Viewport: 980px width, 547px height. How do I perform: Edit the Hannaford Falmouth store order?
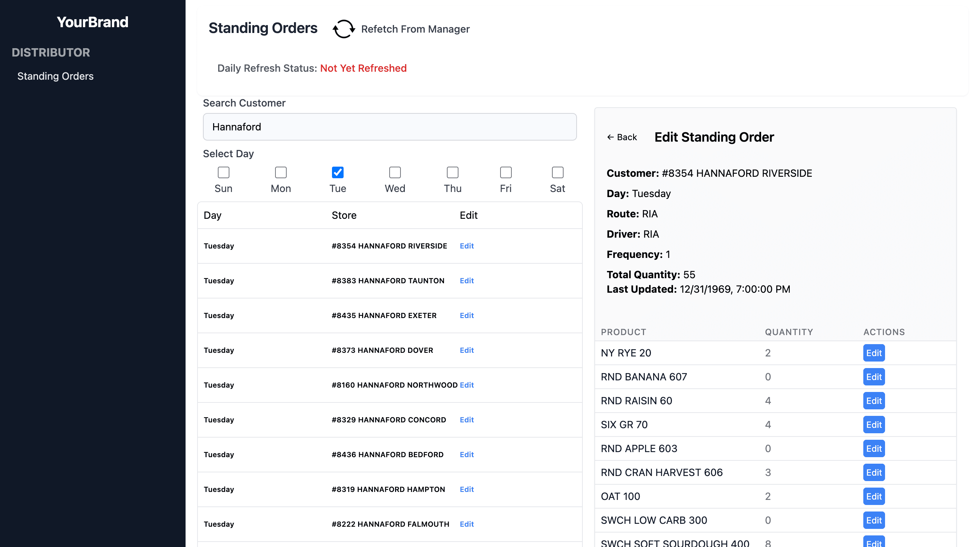click(x=466, y=524)
